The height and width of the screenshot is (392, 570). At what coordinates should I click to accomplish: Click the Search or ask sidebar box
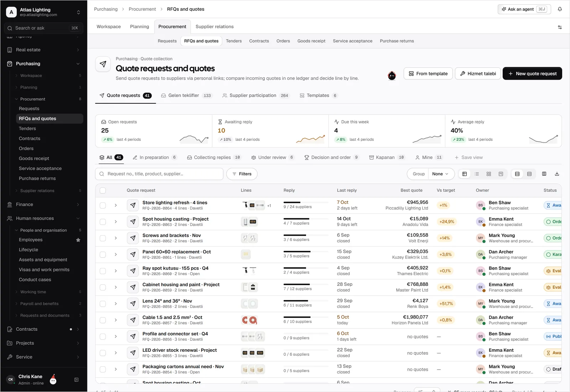[x=43, y=28]
